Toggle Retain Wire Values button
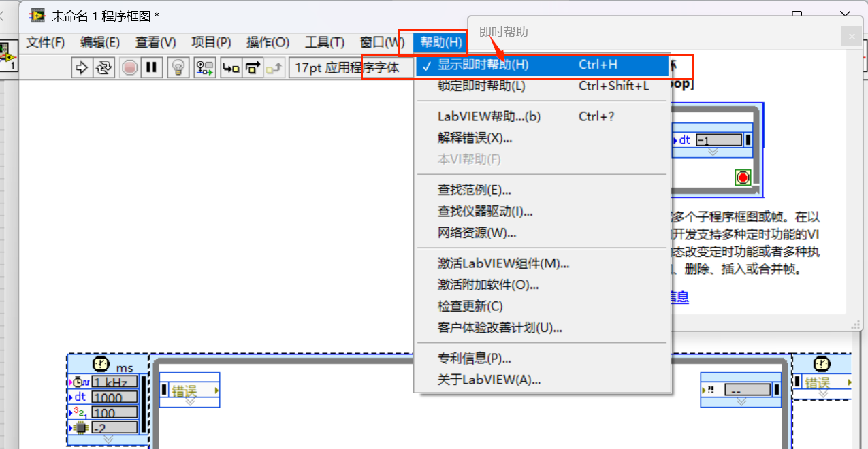This screenshot has width=868, height=449. [x=205, y=67]
